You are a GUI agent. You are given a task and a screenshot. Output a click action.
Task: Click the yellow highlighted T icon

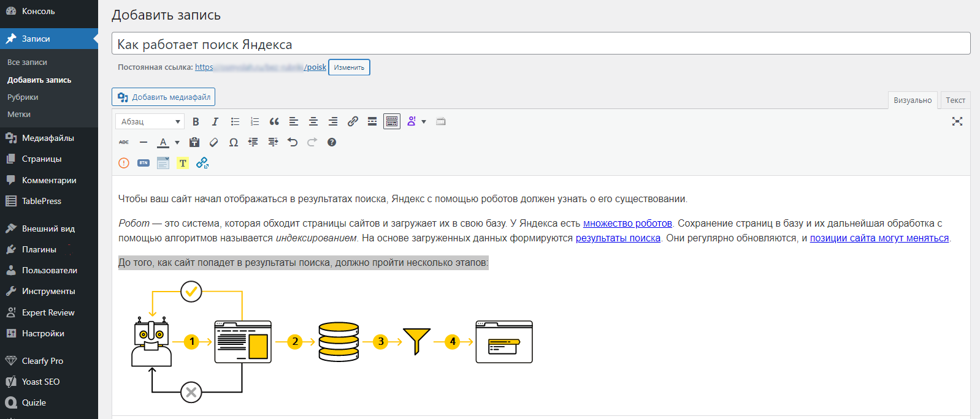[x=183, y=163]
